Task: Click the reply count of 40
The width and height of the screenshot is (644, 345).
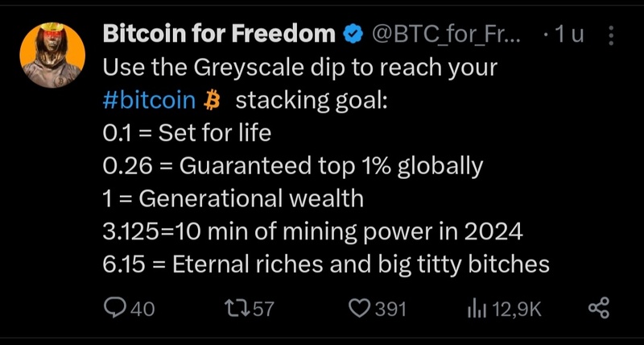Action: coord(142,309)
